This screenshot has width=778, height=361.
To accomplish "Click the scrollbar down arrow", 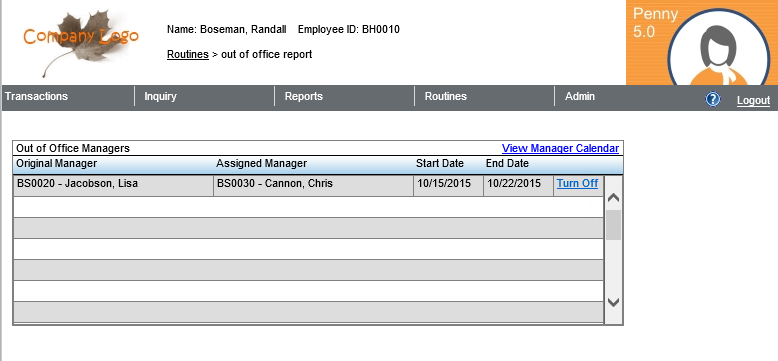I will click(x=613, y=302).
